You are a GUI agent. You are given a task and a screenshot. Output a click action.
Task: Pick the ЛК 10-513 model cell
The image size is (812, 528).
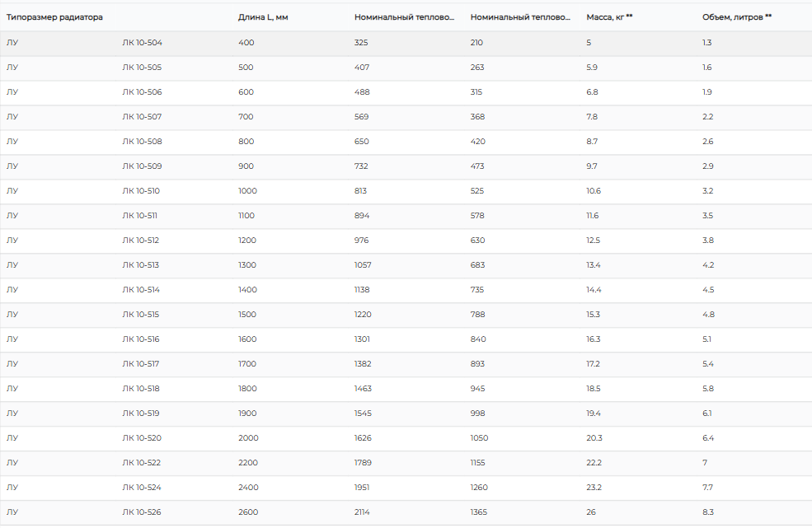pos(141,265)
